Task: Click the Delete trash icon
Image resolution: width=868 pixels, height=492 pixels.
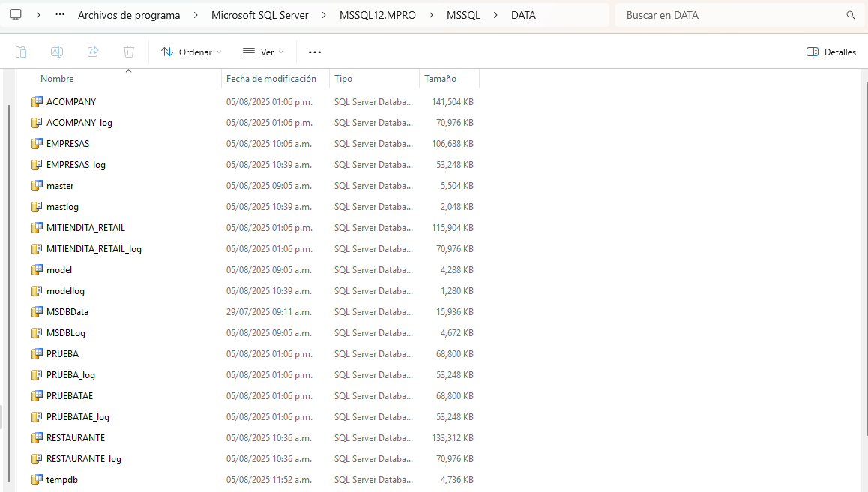Action: (129, 52)
